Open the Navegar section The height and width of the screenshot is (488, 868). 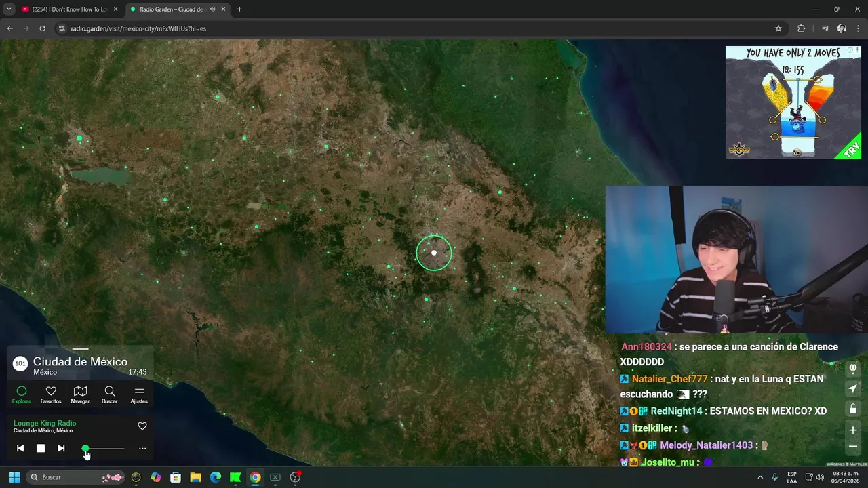click(80, 395)
